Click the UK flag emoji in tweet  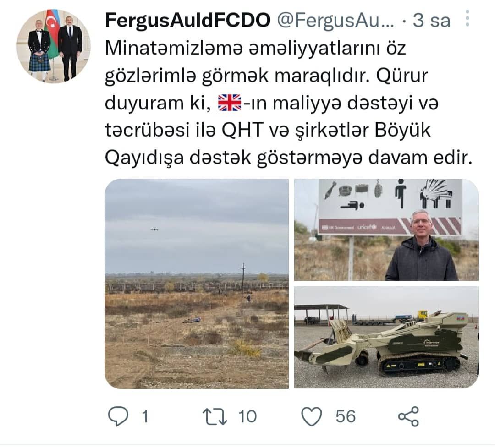tap(230, 103)
